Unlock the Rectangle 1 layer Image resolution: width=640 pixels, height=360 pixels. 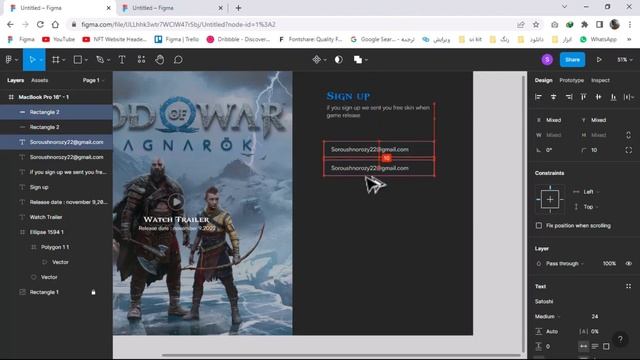(93, 292)
